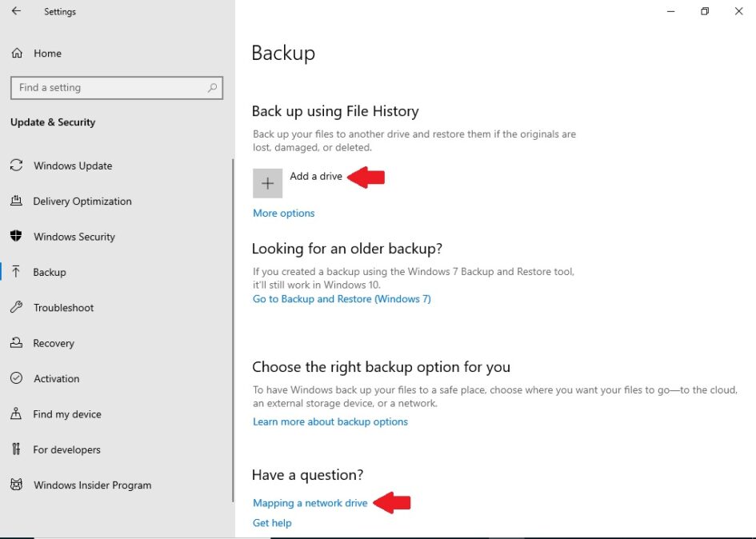Select Windows Update in the sidebar
The height and width of the screenshot is (539, 756).
[73, 166]
